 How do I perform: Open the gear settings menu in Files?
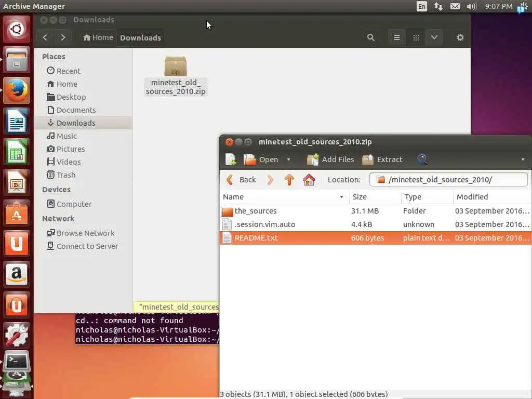coord(460,37)
